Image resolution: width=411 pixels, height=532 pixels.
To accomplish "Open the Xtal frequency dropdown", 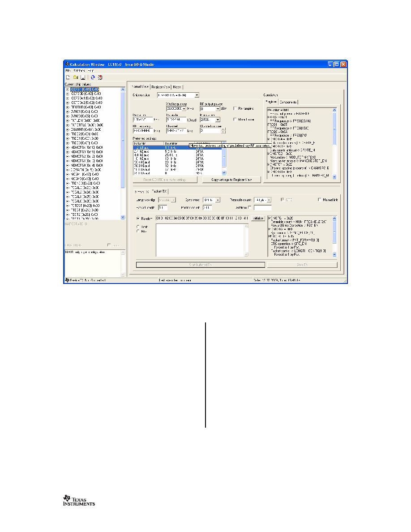I will click(x=184, y=109).
